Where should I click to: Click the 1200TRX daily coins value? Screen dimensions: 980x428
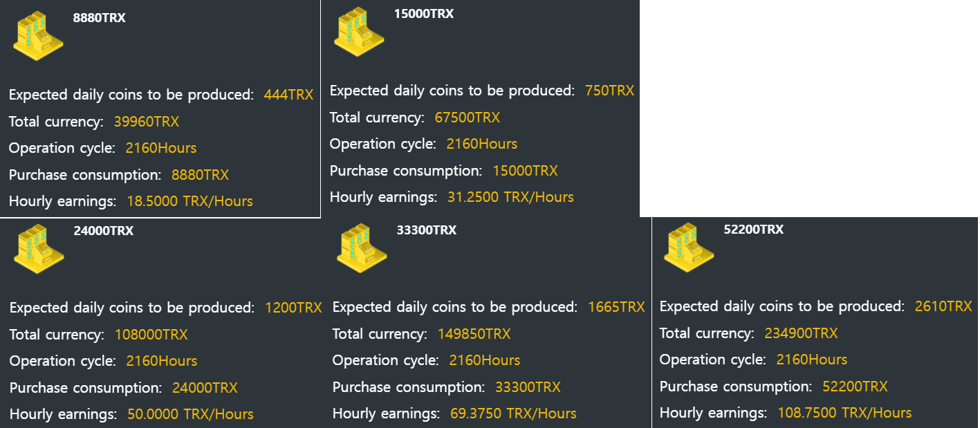pyautogui.click(x=293, y=308)
